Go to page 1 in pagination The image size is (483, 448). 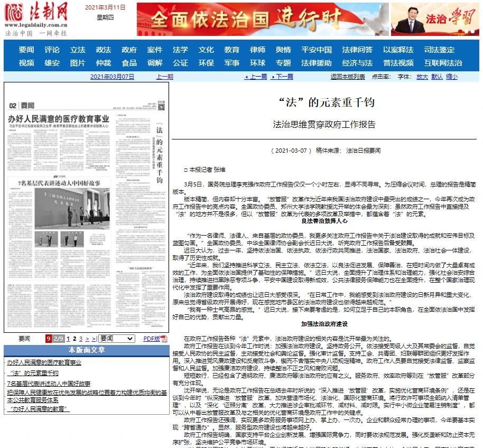pos(68,339)
